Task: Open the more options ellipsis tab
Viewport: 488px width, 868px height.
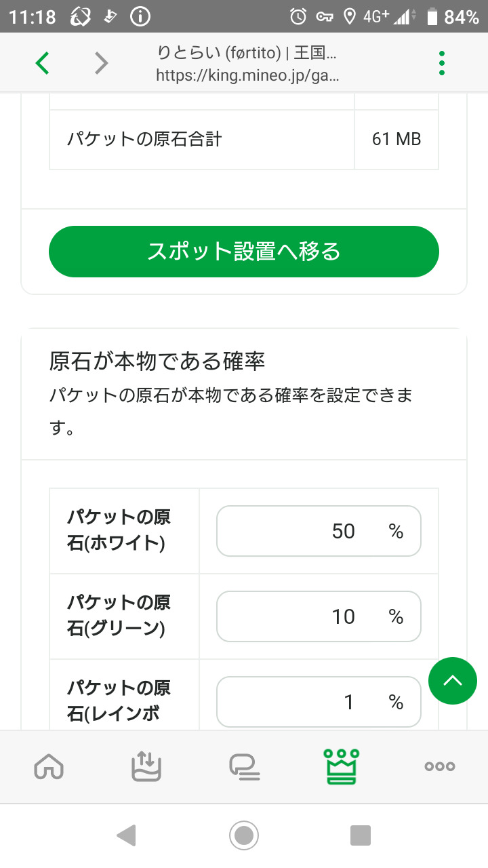Action: coord(439,766)
